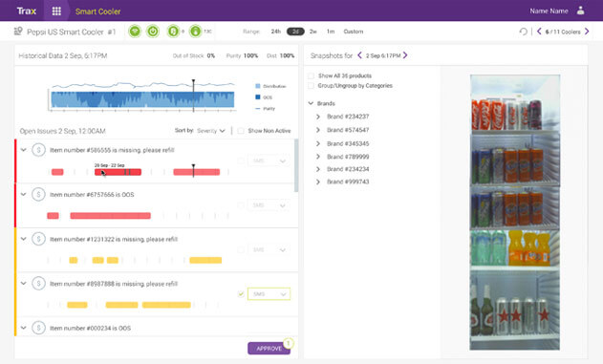The image size is (603, 364).
Task: Click the Smart Cooler header link
Action: (x=98, y=11)
